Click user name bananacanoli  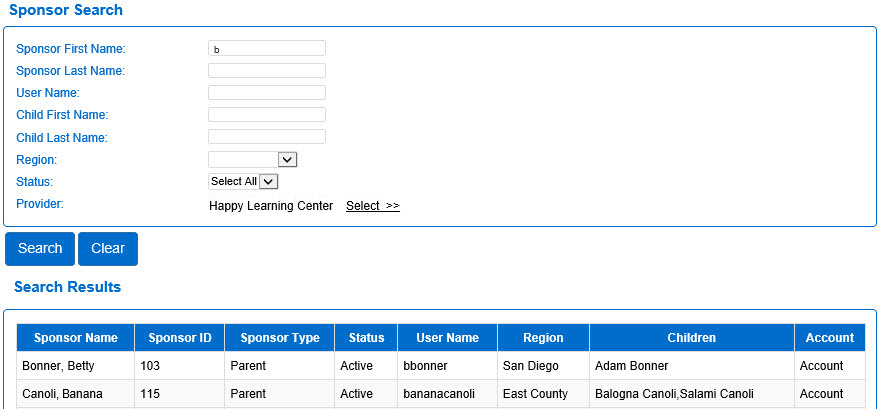pos(439,394)
